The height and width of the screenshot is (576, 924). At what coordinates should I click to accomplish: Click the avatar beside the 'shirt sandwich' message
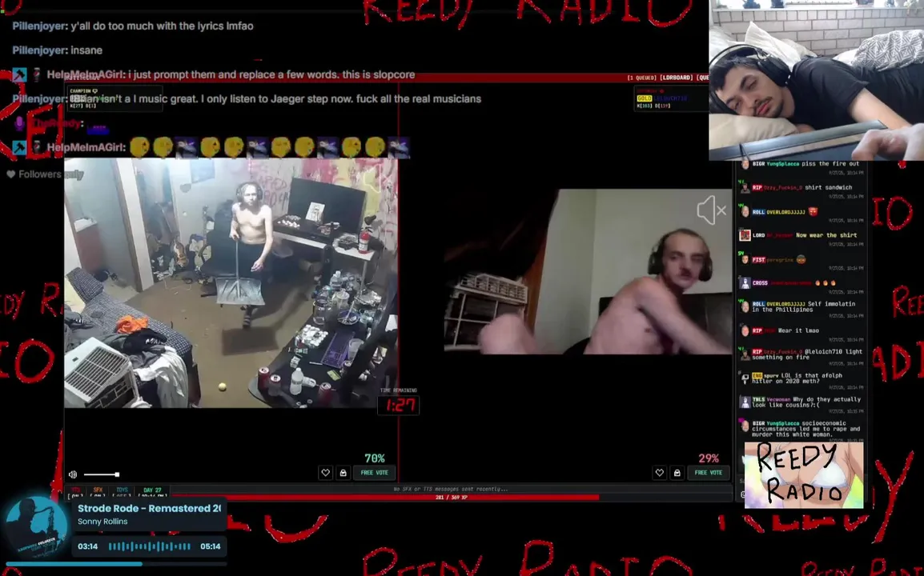(745, 188)
